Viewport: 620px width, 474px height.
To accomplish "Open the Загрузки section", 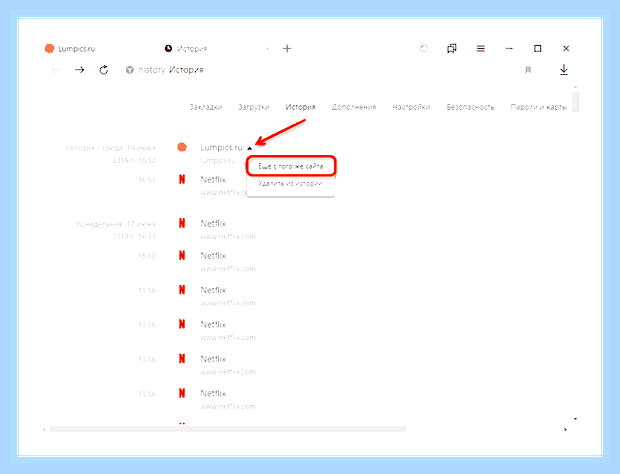I will pos(254,107).
